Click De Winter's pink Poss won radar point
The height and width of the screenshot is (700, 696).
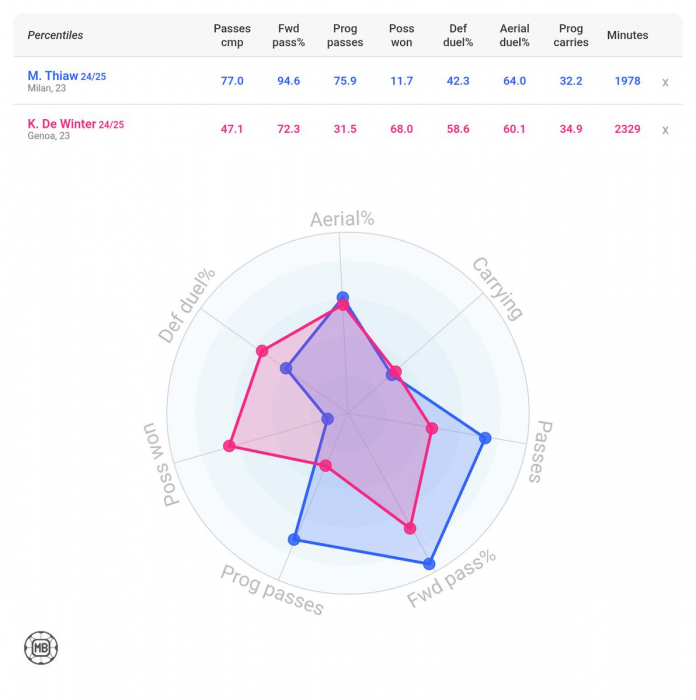(230, 446)
